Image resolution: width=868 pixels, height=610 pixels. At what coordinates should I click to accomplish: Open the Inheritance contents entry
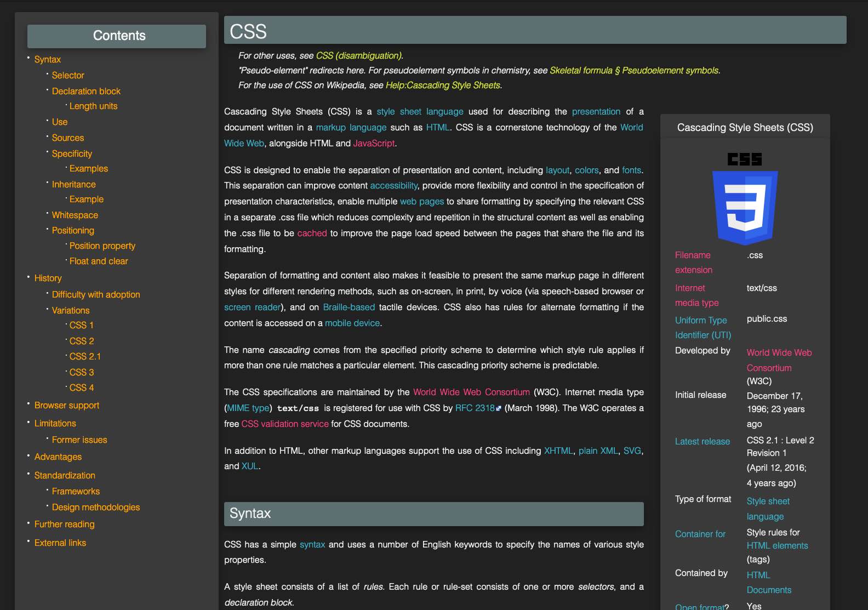[x=73, y=184]
